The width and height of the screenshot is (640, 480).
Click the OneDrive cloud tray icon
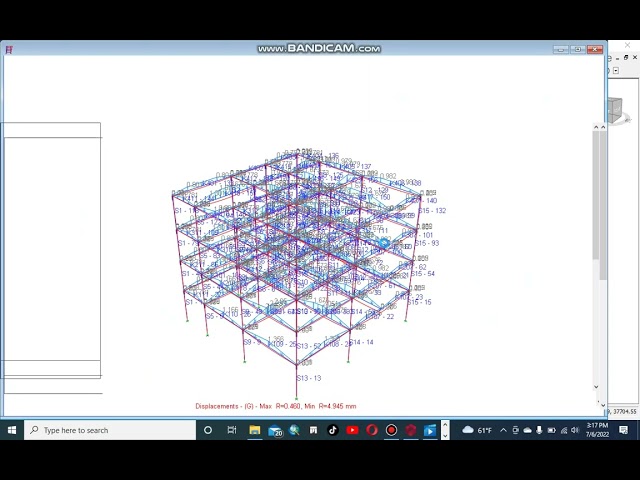pyautogui.click(x=527, y=430)
